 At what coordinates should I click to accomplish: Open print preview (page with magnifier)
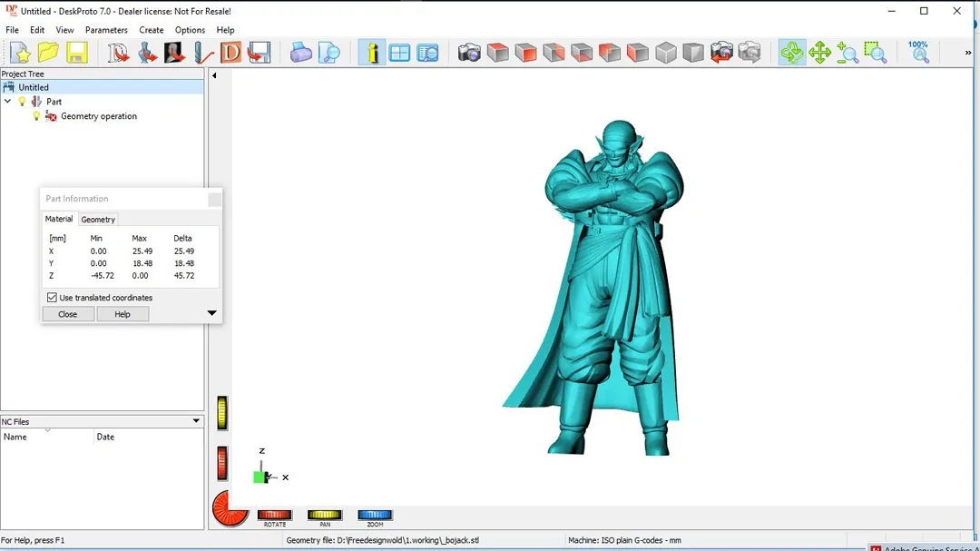pos(328,53)
